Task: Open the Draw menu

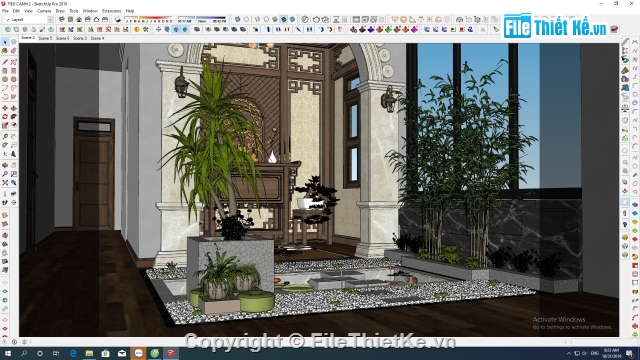Action: click(x=60, y=11)
